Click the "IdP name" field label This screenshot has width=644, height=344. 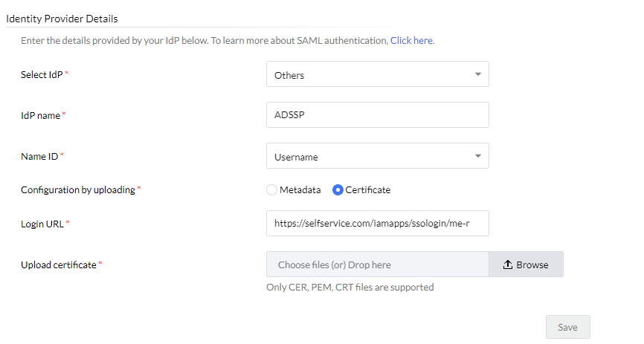coord(40,116)
